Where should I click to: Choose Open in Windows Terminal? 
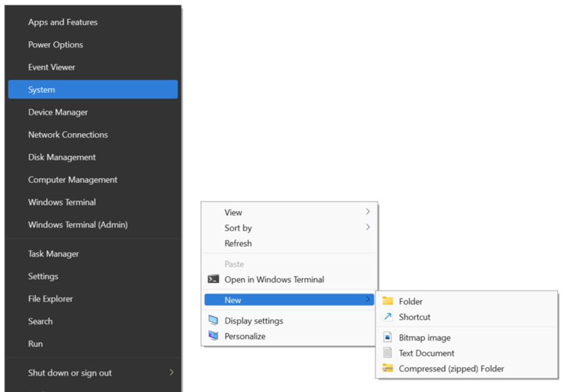coord(289,279)
